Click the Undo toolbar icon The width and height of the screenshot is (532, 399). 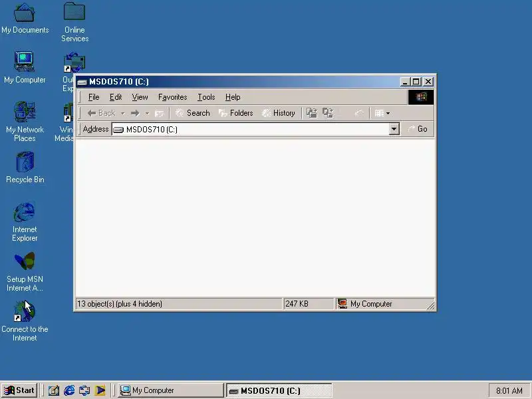(359, 113)
